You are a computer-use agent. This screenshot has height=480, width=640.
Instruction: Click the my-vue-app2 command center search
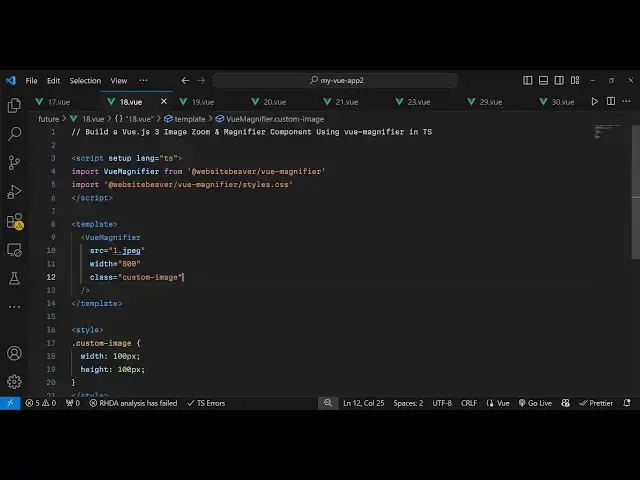tap(336, 80)
